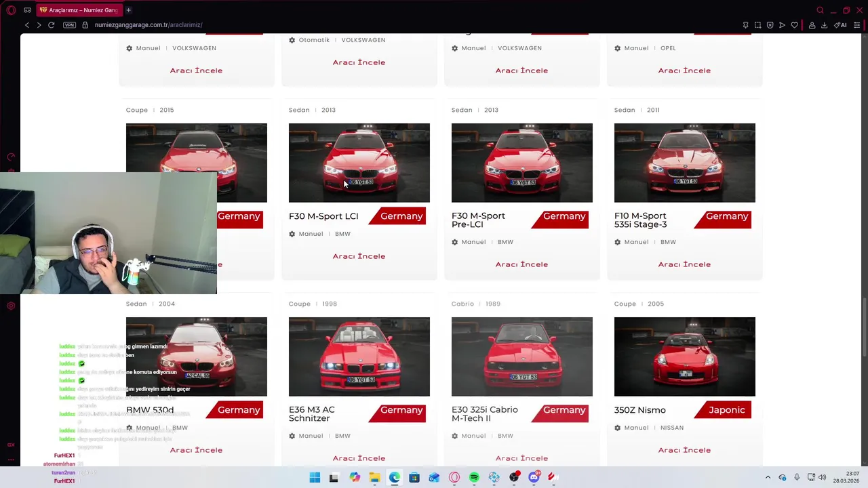Toggle the VPN badge in address bar

pyautogui.click(x=69, y=25)
